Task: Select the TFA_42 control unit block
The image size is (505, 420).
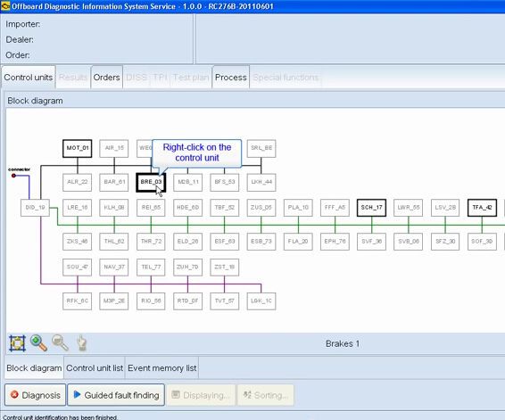Action: [482, 208]
